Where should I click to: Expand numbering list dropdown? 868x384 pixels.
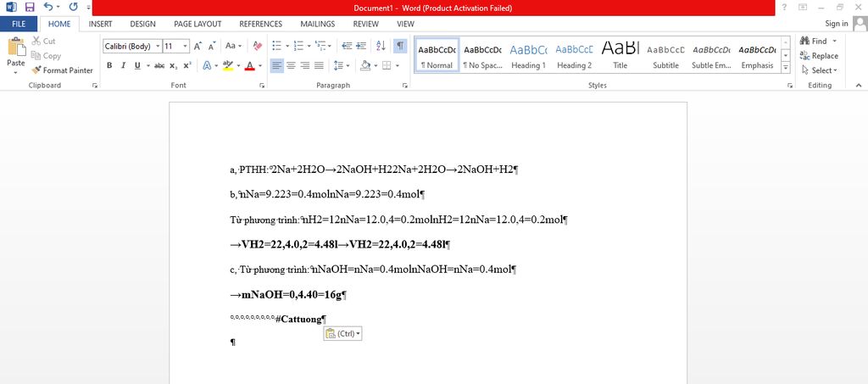click(x=309, y=47)
